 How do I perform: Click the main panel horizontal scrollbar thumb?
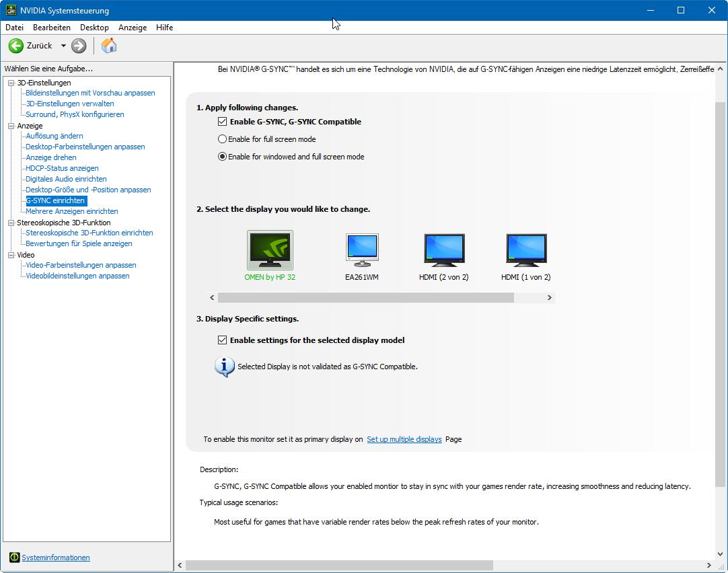tap(339, 565)
